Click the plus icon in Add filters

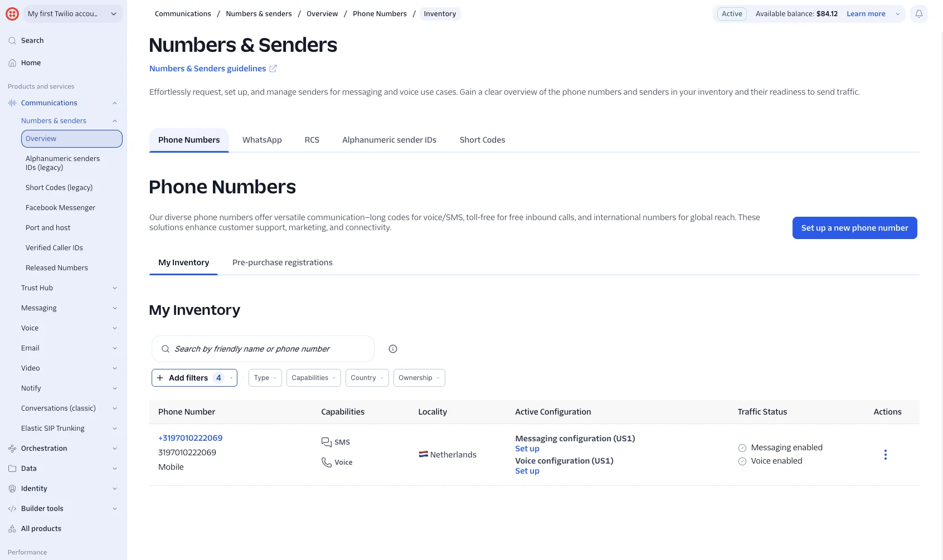160,378
